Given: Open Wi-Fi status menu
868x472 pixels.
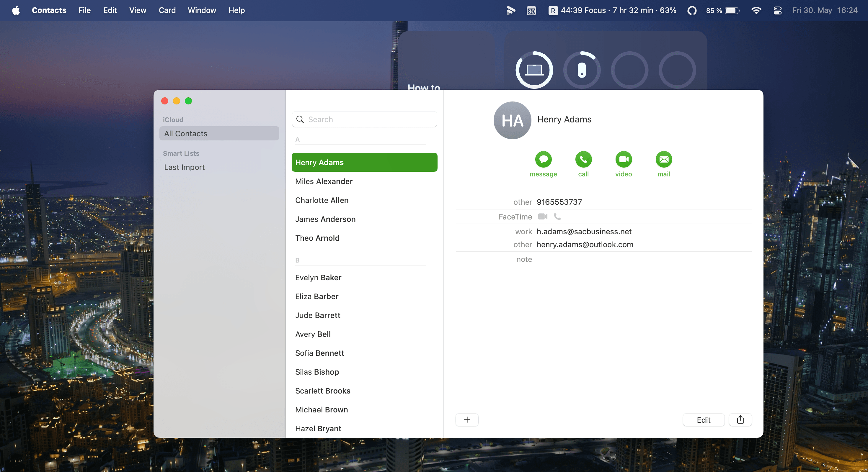Looking at the screenshot, I should [x=756, y=10].
